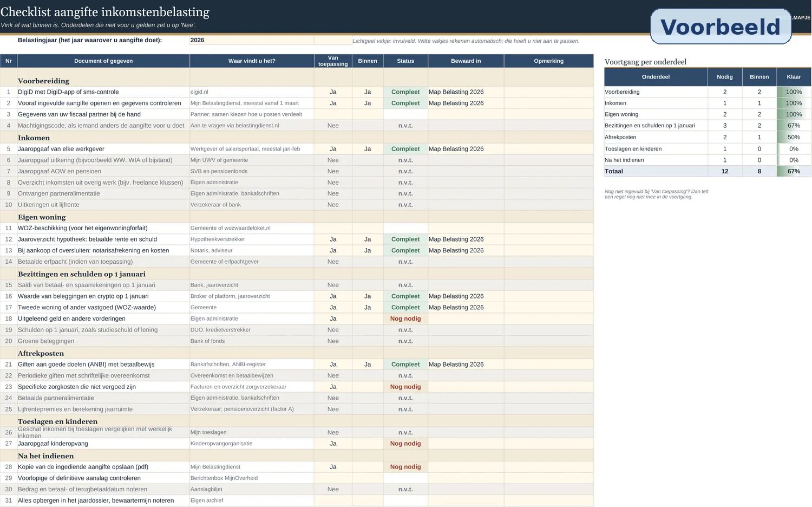The width and height of the screenshot is (812, 507).
Task: Click 'Compleet' status for Giften aan goede doelen
Action: pos(405,365)
